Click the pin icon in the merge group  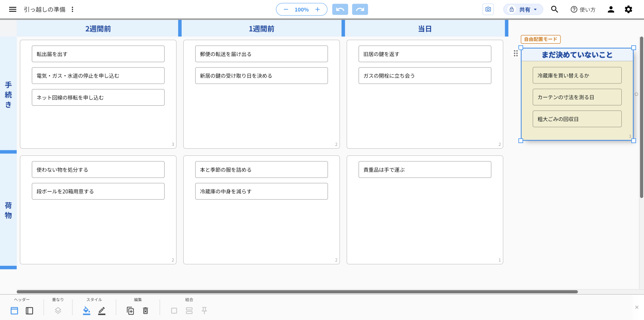coord(204,310)
